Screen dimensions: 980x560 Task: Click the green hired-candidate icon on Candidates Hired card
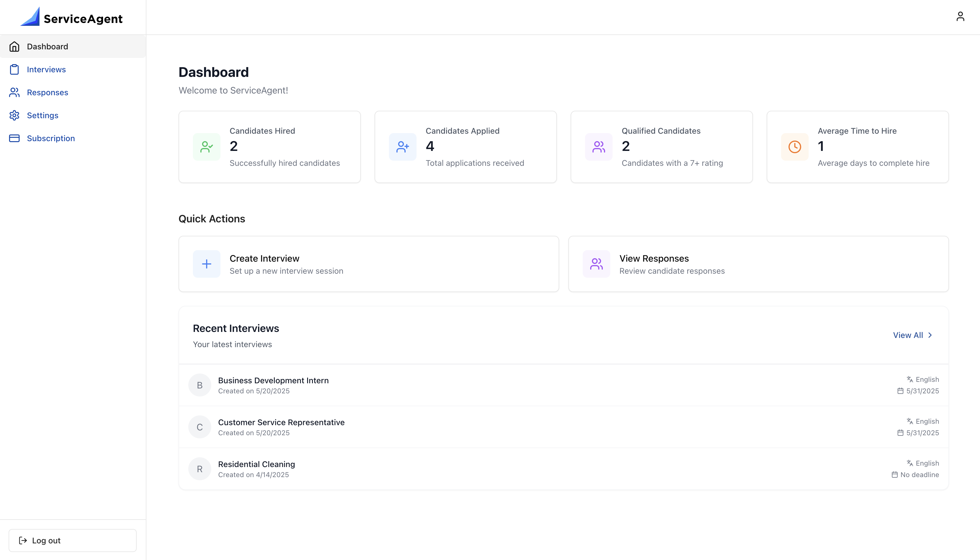tap(207, 147)
